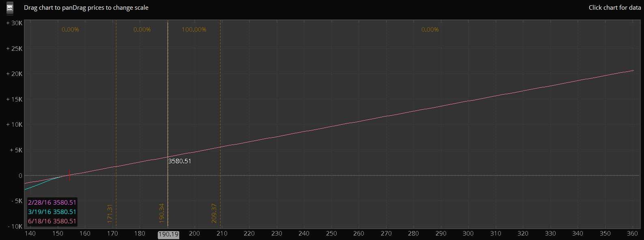Click the 210 price label on x-axis
The image size is (644, 240).
(x=222, y=234)
